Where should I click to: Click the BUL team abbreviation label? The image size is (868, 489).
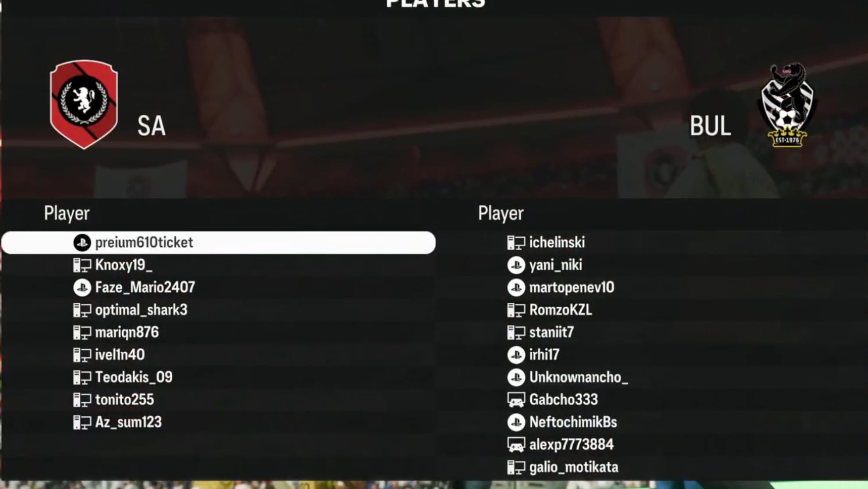coord(710,126)
